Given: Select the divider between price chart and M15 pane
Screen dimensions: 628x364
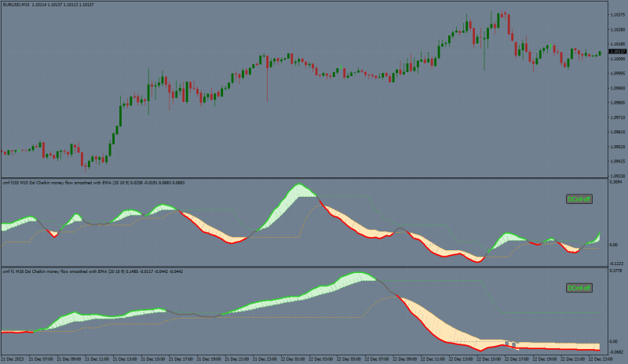Looking at the screenshot, I should [x=305, y=178].
